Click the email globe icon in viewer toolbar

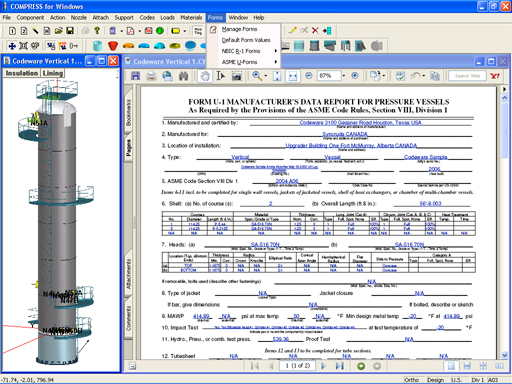click(x=167, y=76)
